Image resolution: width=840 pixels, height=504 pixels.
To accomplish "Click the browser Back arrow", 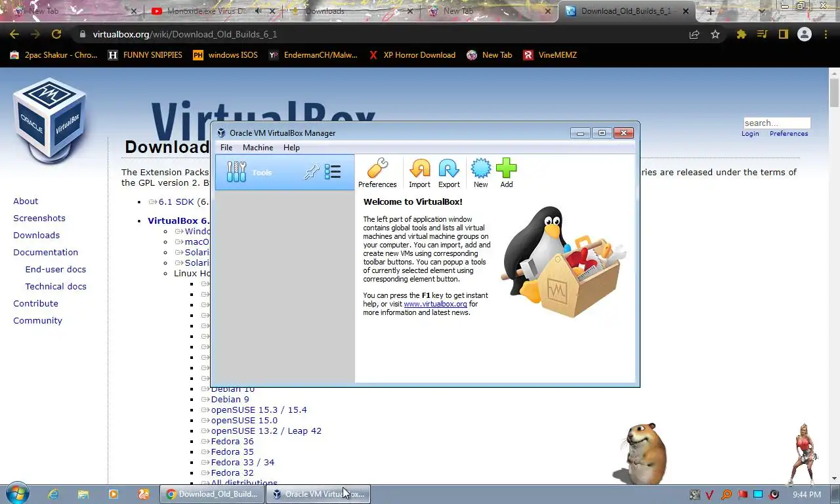I will click(x=14, y=34).
